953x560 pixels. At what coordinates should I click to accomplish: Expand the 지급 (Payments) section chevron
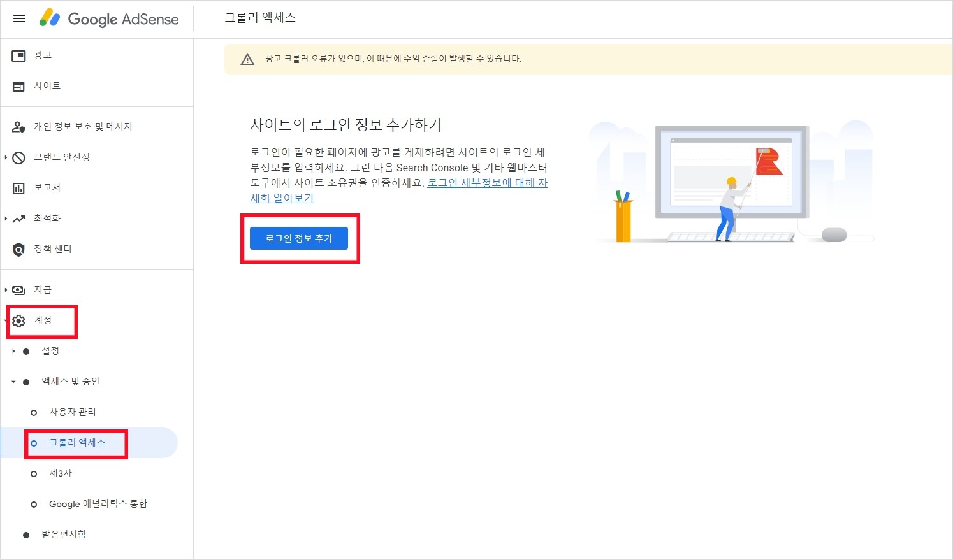[5, 289]
